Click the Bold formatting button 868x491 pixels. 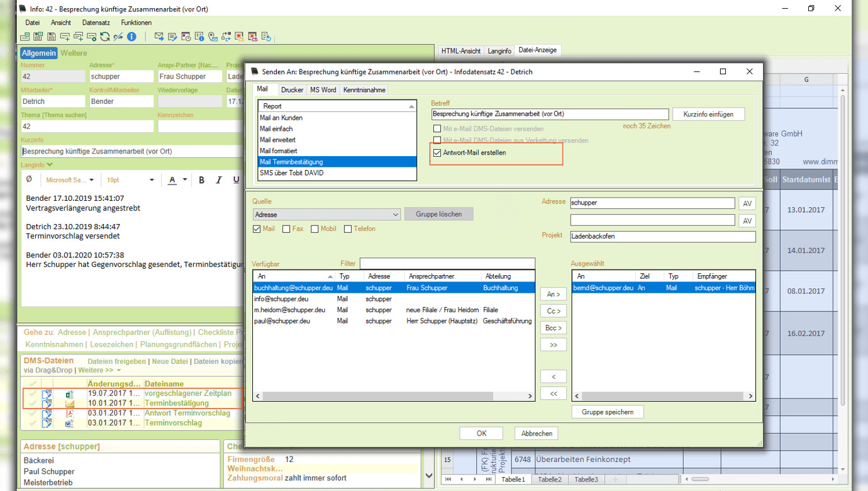pyautogui.click(x=202, y=180)
